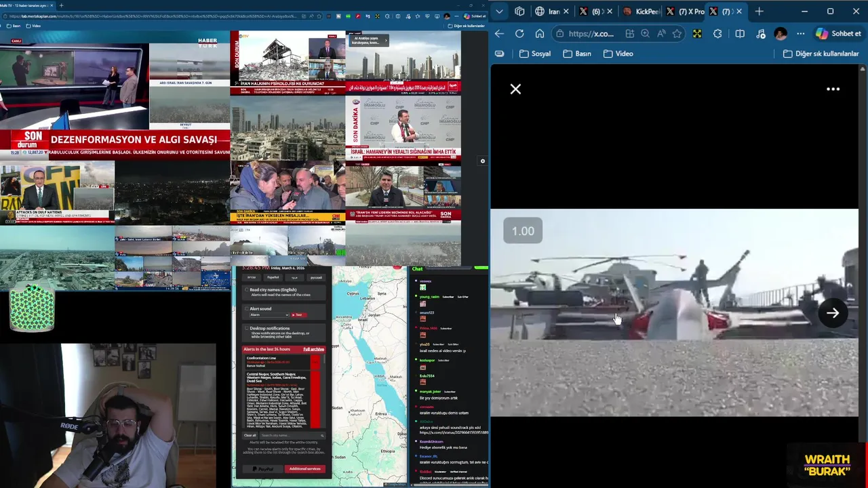Close the active (7) X tab
Screen dimensions: 868x488
[738, 11]
